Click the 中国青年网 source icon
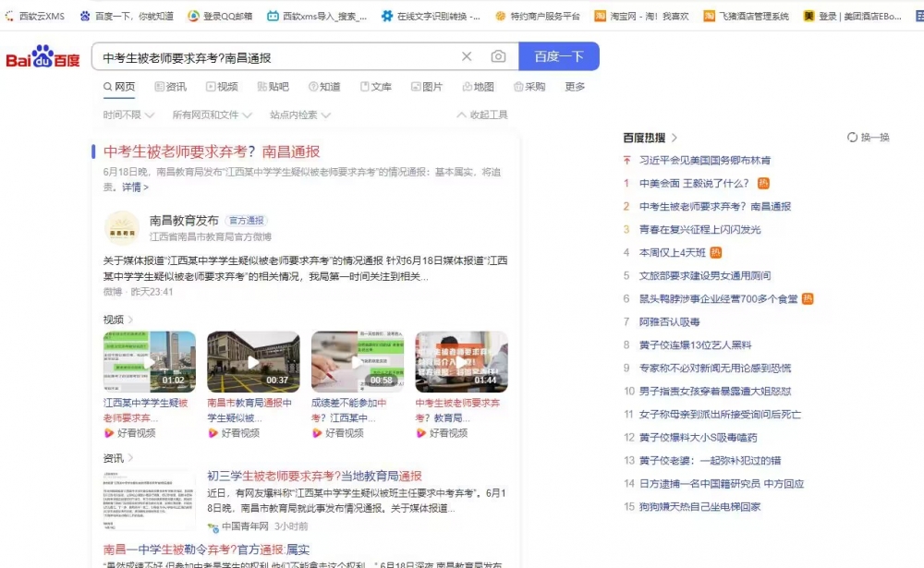The width and height of the screenshot is (924, 568). click(213, 526)
